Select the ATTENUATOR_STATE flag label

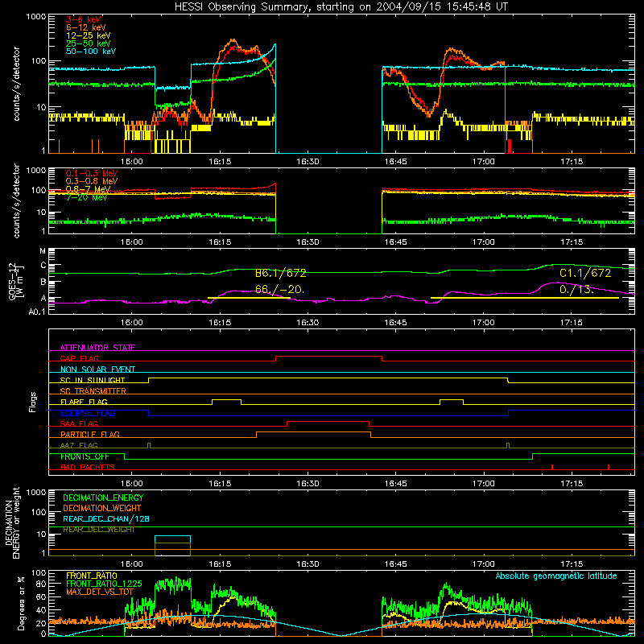[x=97, y=348]
